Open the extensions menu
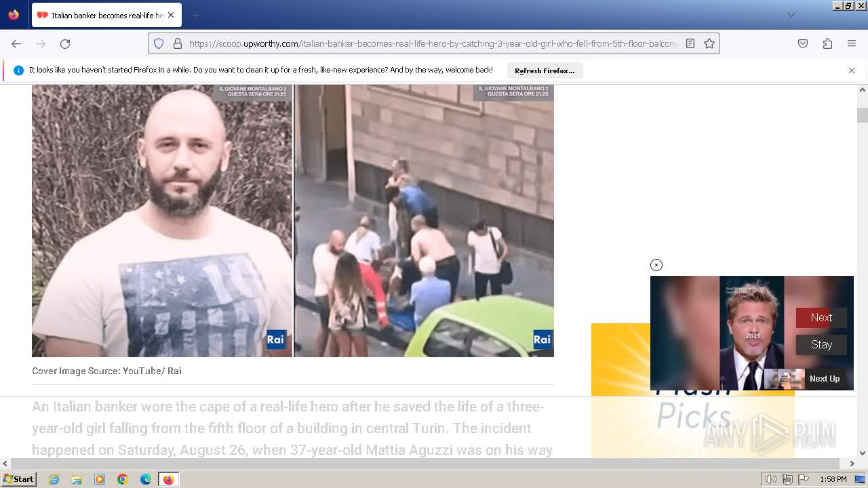 827,43
